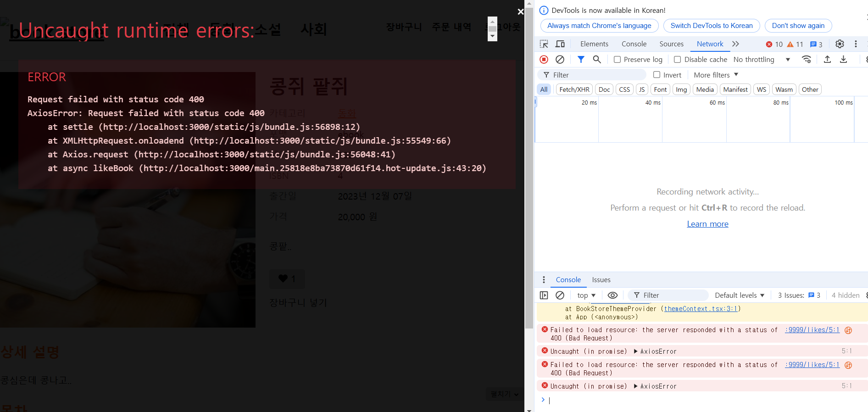Select the Font type filter

(660, 89)
